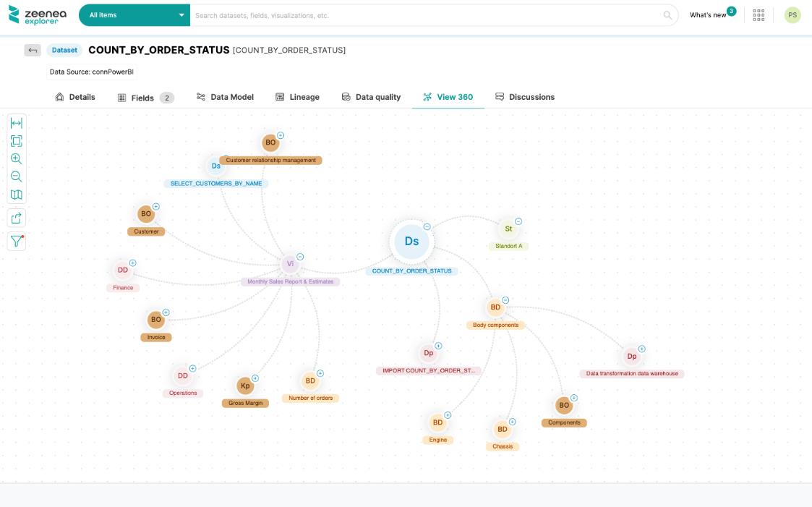The width and height of the screenshot is (812, 507).
Task: Click the fit-to-screen frame icon
Action: coord(16,141)
